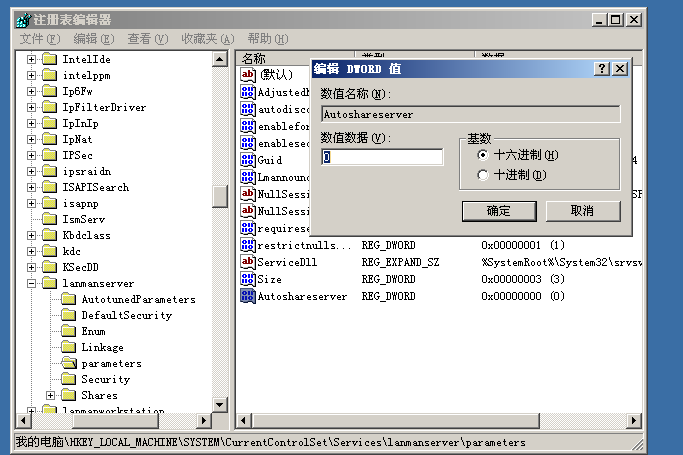Click the Adjusted DWORD value icon

coord(247,92)
